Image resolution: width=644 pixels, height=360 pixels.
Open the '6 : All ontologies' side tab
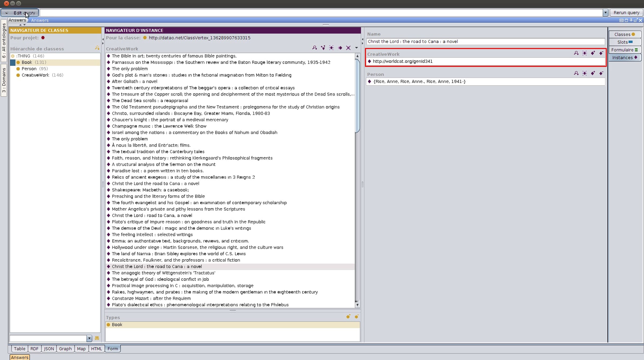point(4,40)
